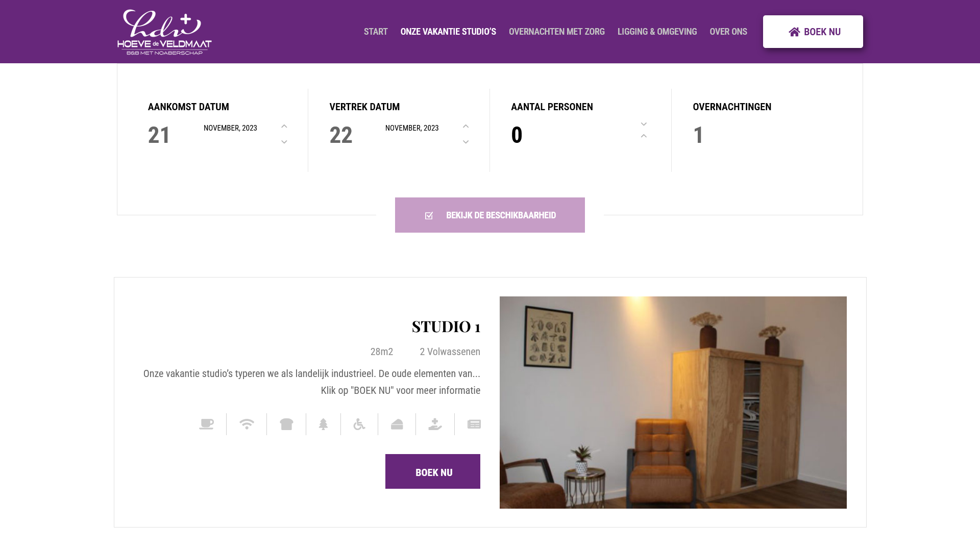Click the Wi-Fi amenity icon
Image resolution: width=980 pixels, height=551 pixels.
click(247, 424)
